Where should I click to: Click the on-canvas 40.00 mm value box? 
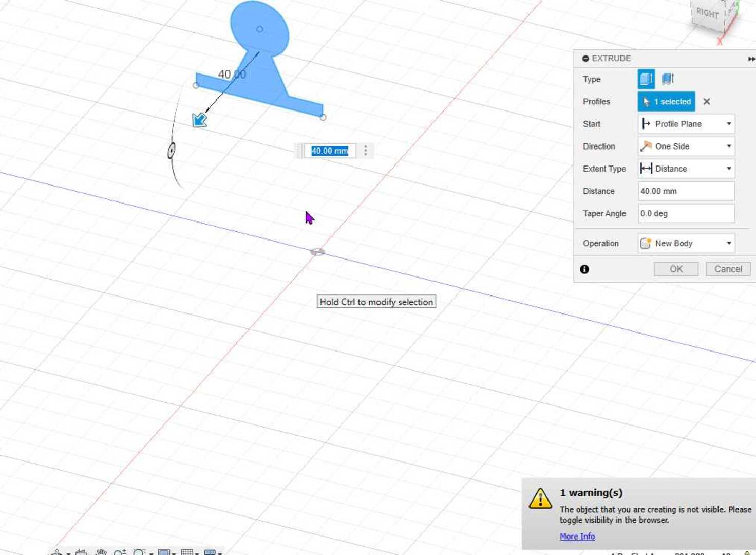(330, 151)
